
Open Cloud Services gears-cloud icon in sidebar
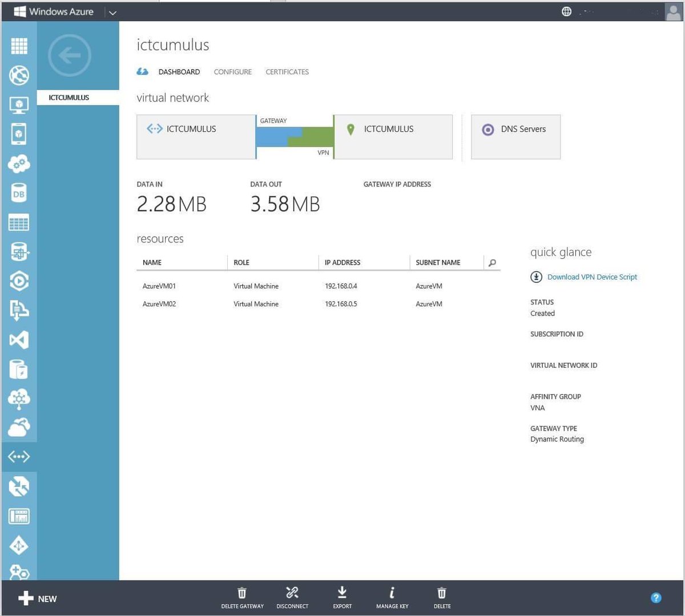point(19,164)
